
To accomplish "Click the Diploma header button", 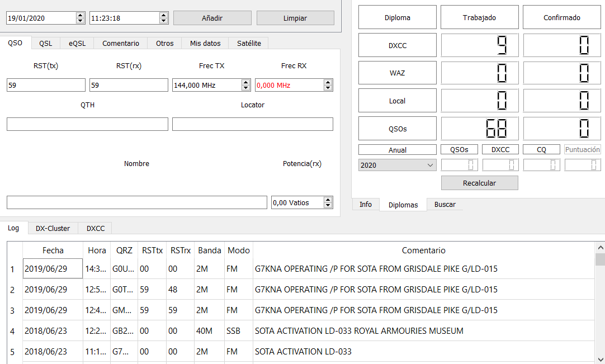I will 398,17.
